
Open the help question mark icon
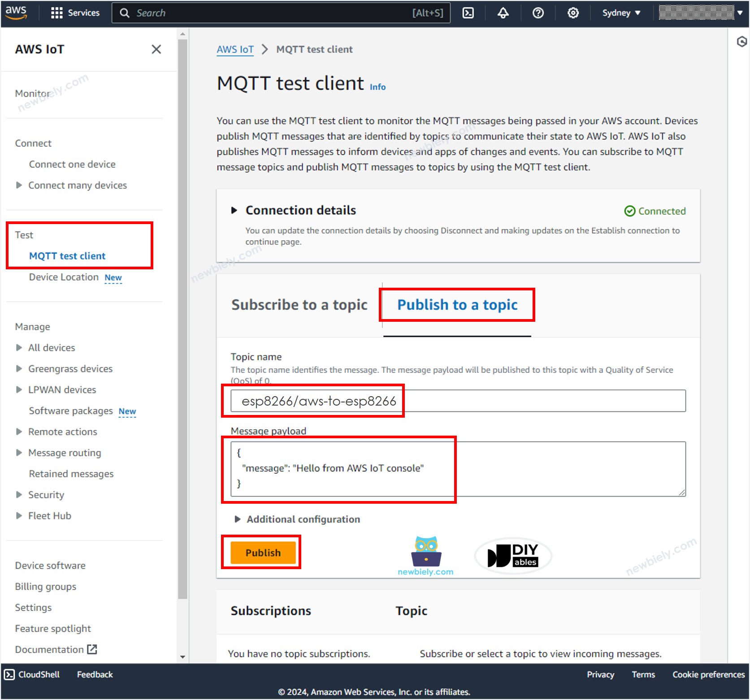pos(538,13)
